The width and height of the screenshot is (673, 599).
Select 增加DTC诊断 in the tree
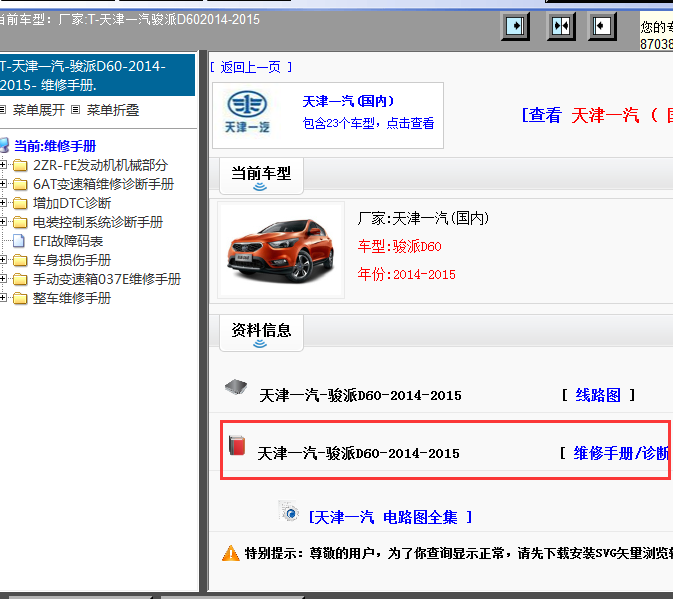tap(72, 203)
